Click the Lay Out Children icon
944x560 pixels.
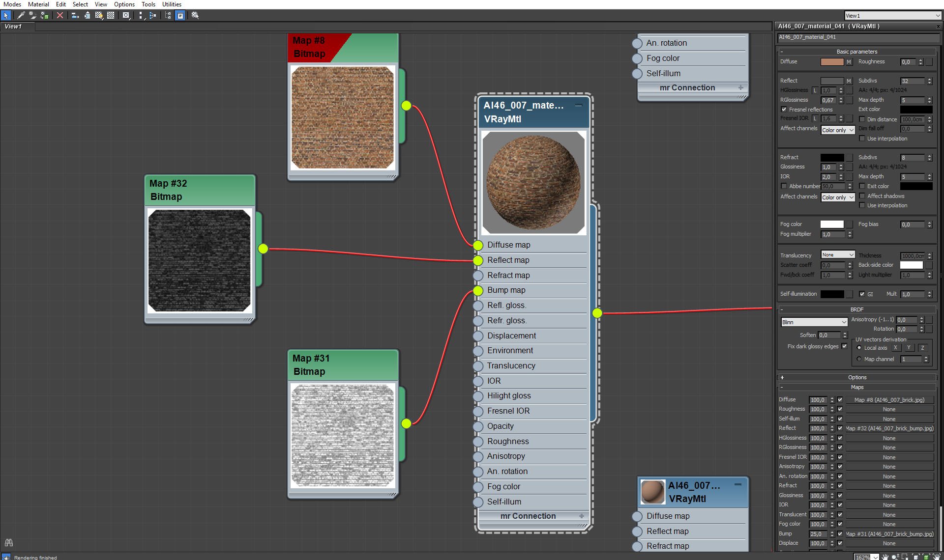tap(153, 16)
